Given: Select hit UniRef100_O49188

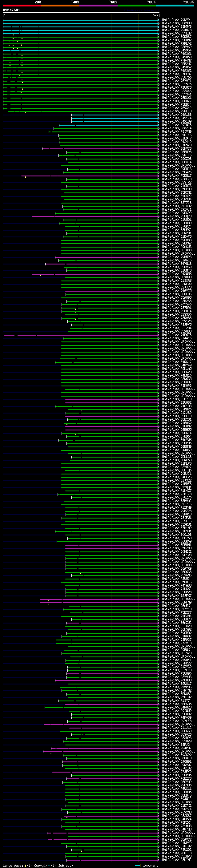Looking at the screenshot, I should click(176, 115).
